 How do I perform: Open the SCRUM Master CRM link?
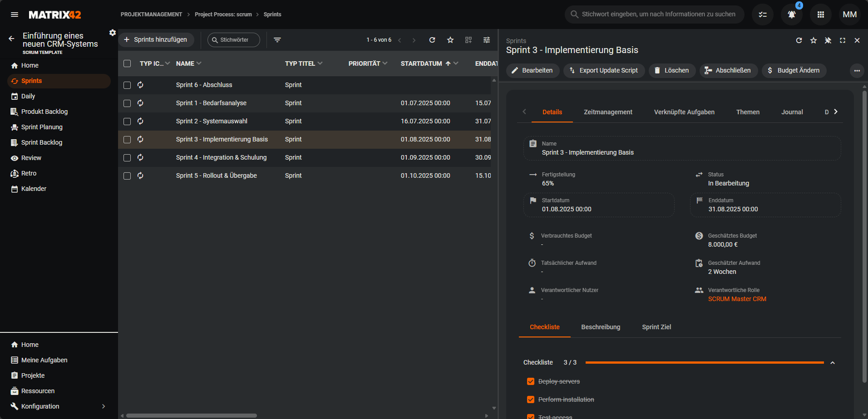coord(737,299)
